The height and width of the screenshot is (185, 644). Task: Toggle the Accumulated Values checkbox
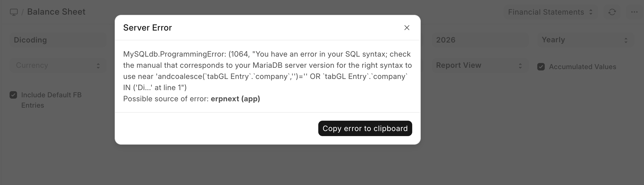click(541, 67)
